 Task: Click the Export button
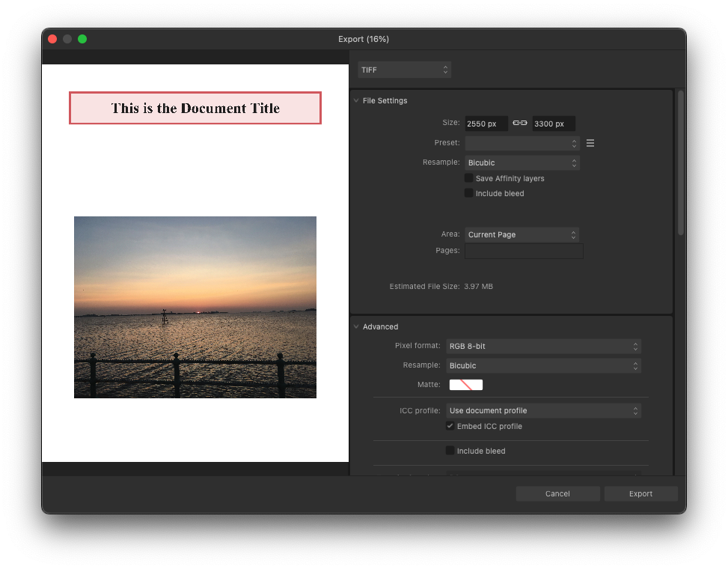(x=640, y=493)
